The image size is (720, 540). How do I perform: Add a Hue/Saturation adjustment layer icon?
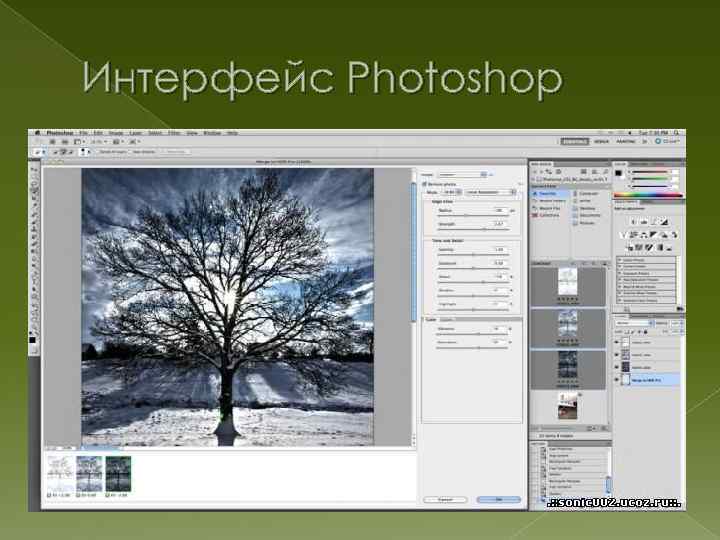click(x=634, y=235)
